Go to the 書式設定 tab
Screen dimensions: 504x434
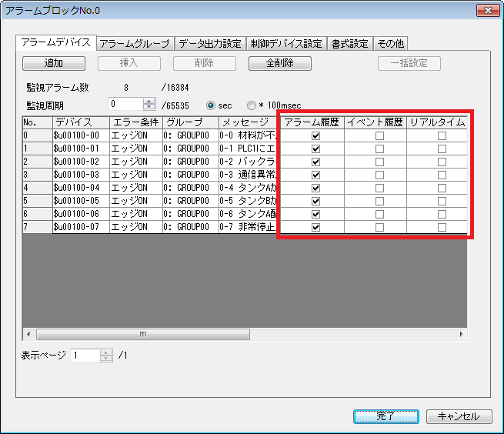(349, 43)
